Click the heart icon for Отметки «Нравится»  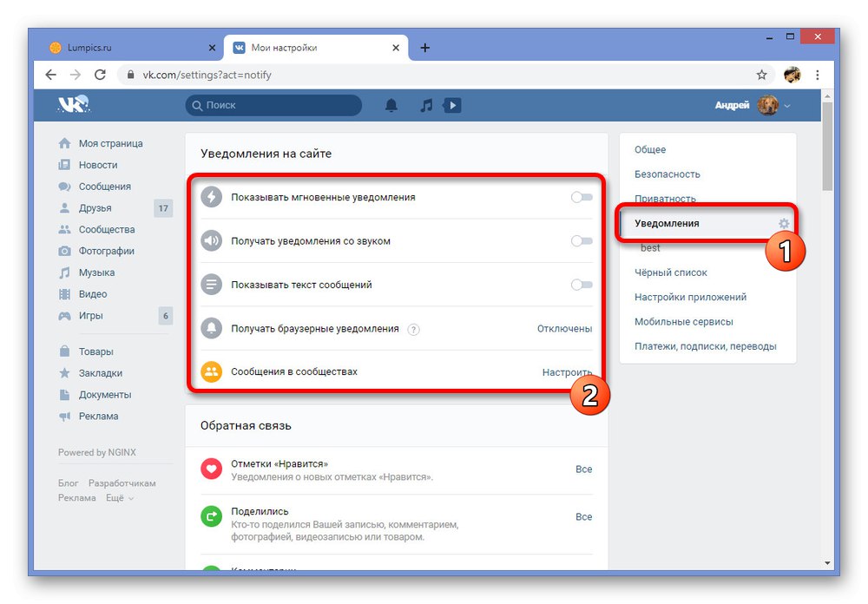coord(211,469)
